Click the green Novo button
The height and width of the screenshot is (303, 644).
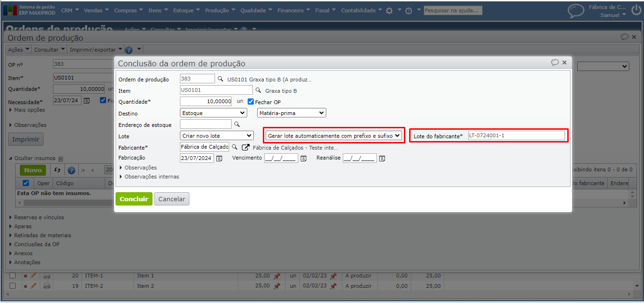coord(33,170)
